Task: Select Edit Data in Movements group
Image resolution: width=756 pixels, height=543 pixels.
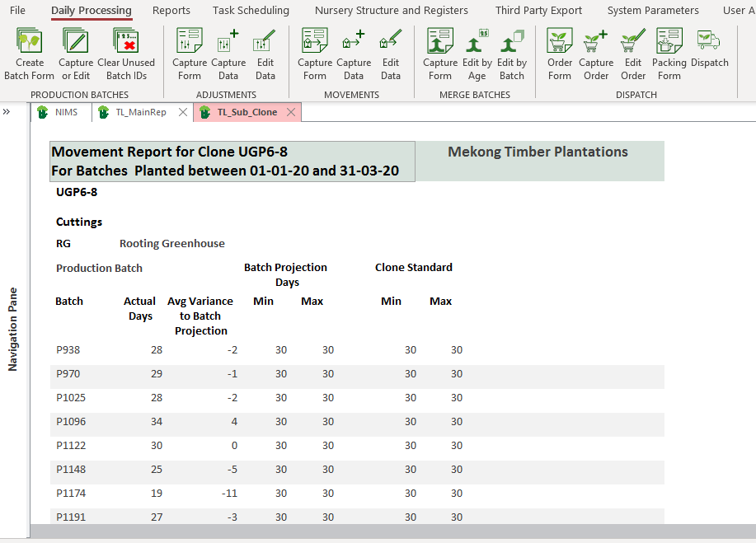Action: (391, 54)
